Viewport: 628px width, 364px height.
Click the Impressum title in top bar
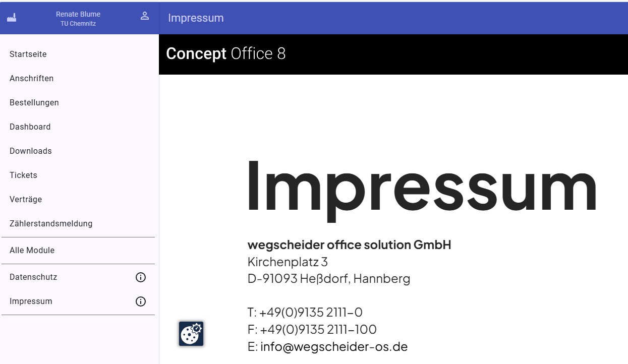[196, 18]
